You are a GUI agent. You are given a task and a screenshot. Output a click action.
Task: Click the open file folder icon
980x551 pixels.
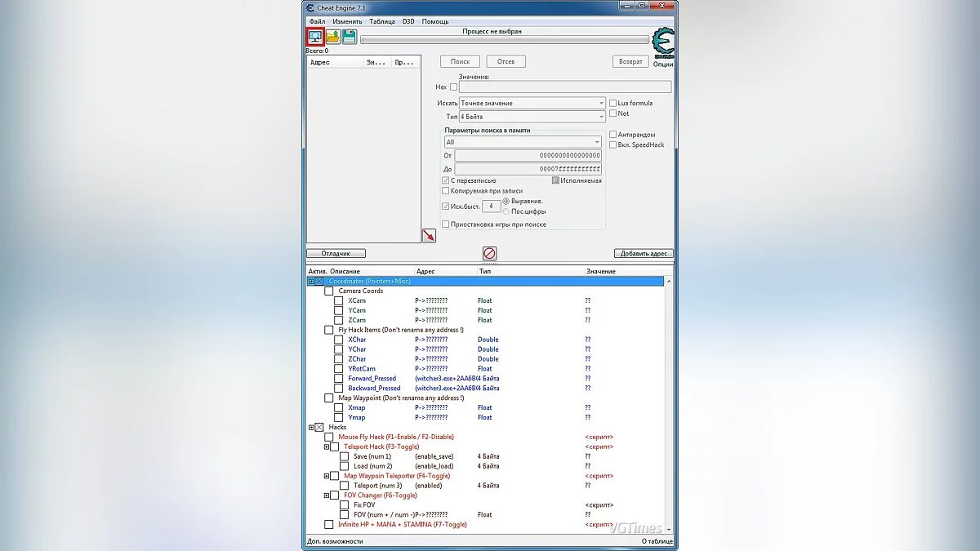click(332, 37)
